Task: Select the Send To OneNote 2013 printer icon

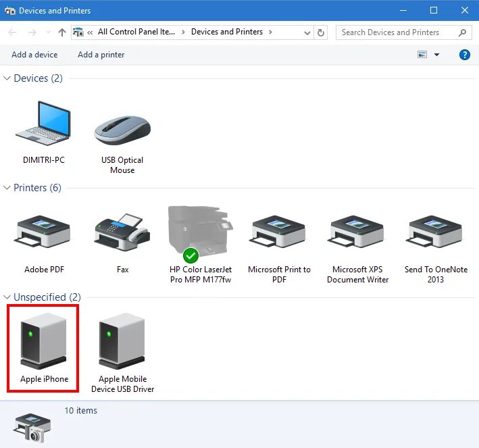Action: [434, 231]
